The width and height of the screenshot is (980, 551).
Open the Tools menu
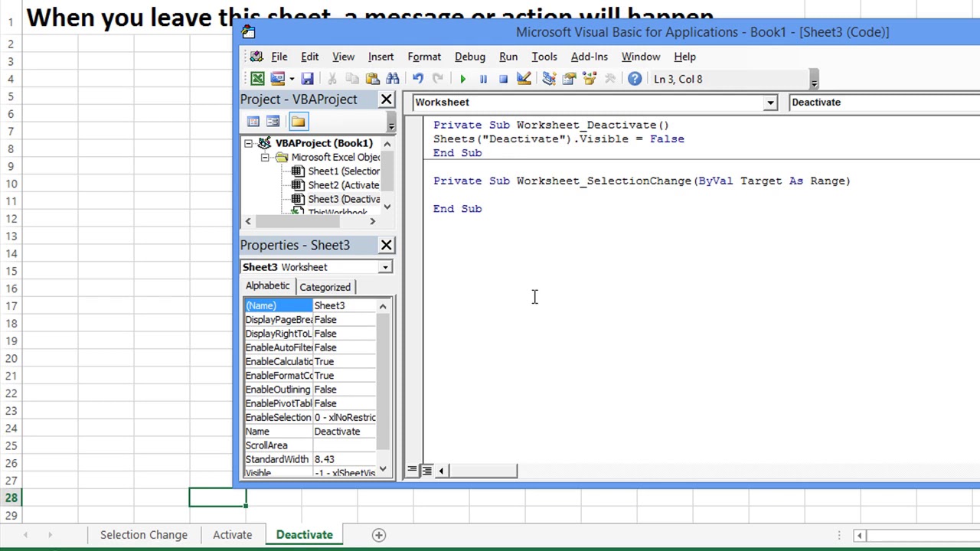(544, 57)
